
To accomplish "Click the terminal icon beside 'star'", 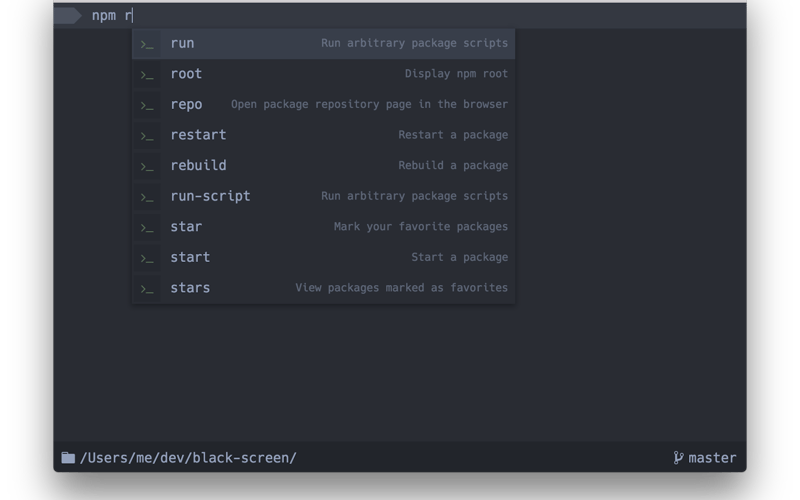I will pyautogui.click(x=147, y=229).
